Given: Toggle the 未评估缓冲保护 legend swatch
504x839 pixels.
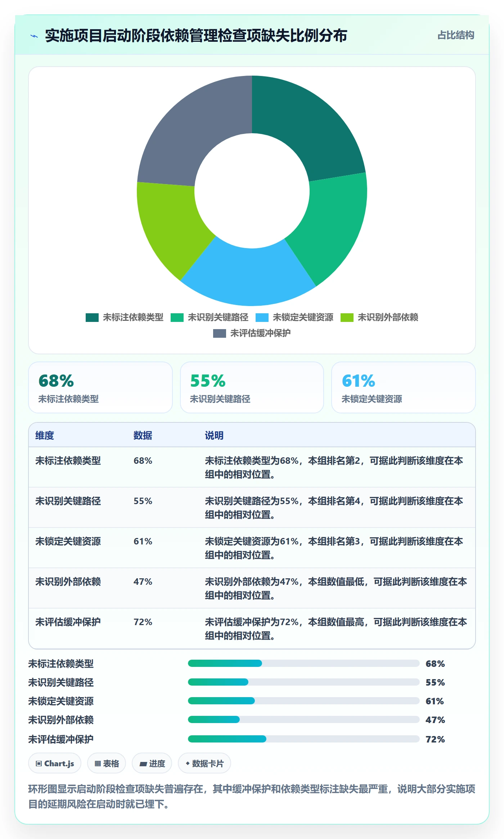Looking at the screenshot, I should click(220, 333).
